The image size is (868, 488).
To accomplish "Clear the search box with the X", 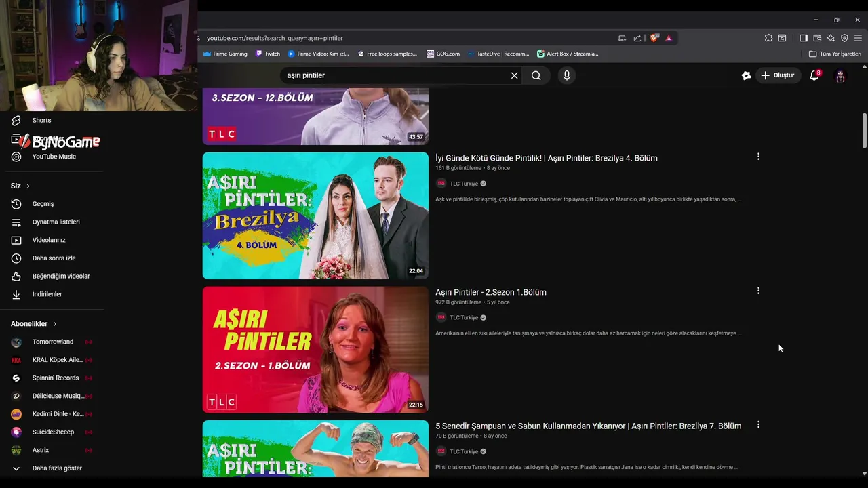I will pyautogui.click(x=514, y=75).
